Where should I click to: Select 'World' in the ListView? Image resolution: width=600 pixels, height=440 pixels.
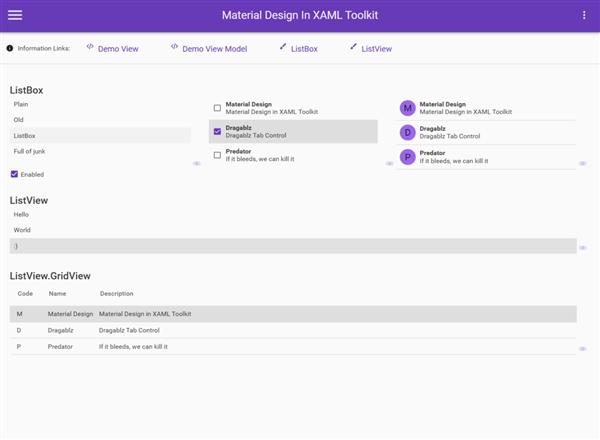click(293, 230)
